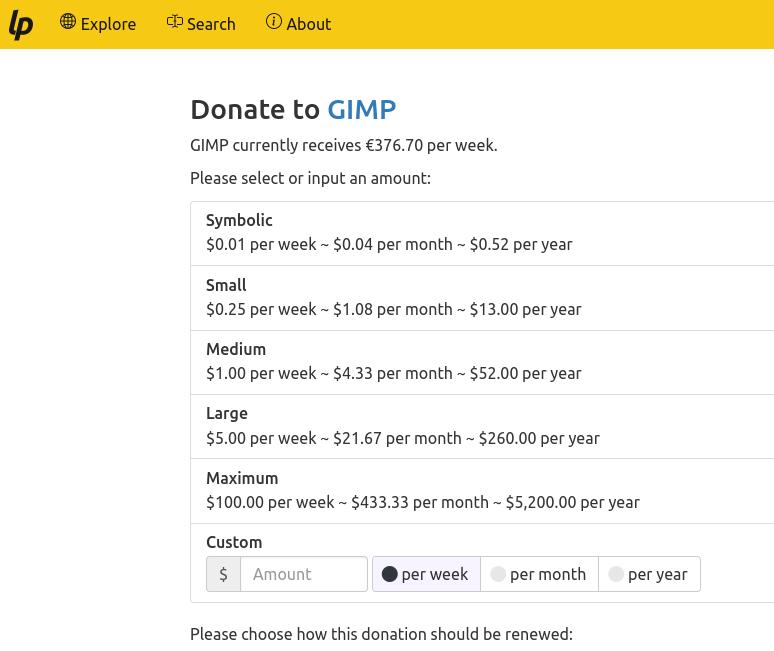This screenshot has width=774, height=651.
Task: Click the info icon beside About
Action: (274, 22)
